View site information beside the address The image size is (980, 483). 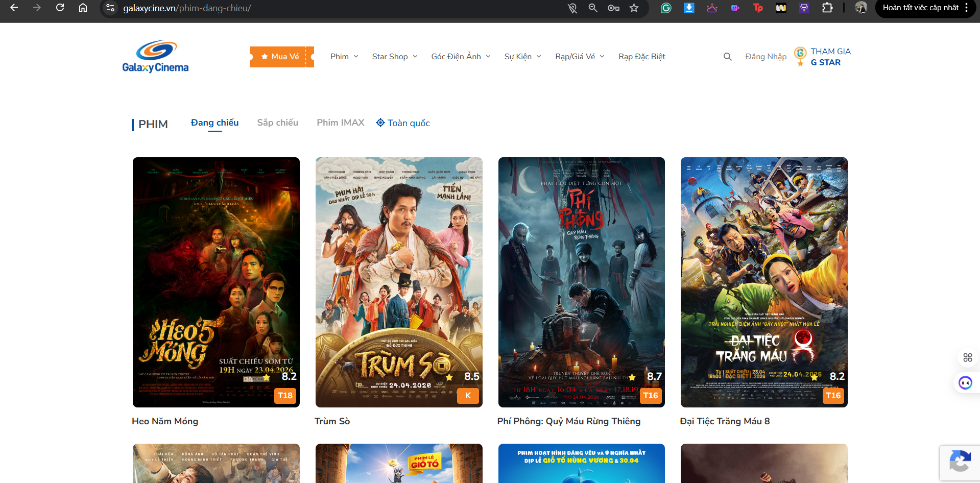(110, 8)
